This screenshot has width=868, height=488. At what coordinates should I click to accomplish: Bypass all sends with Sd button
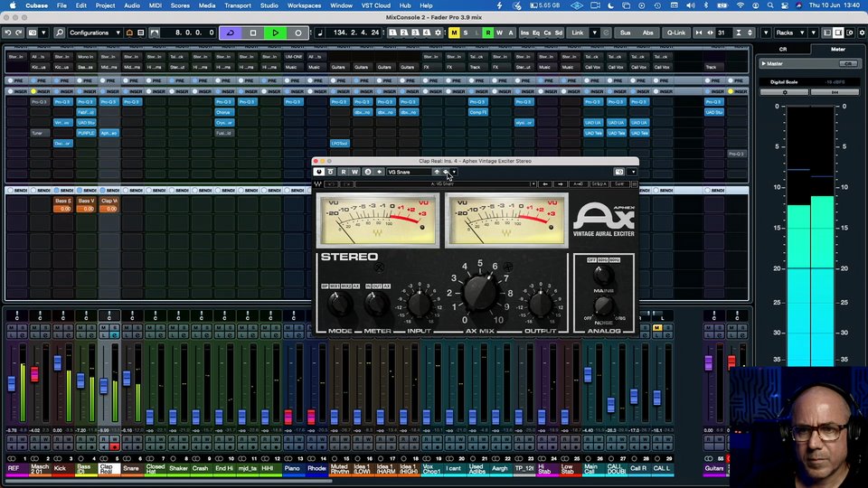(559, 33)
